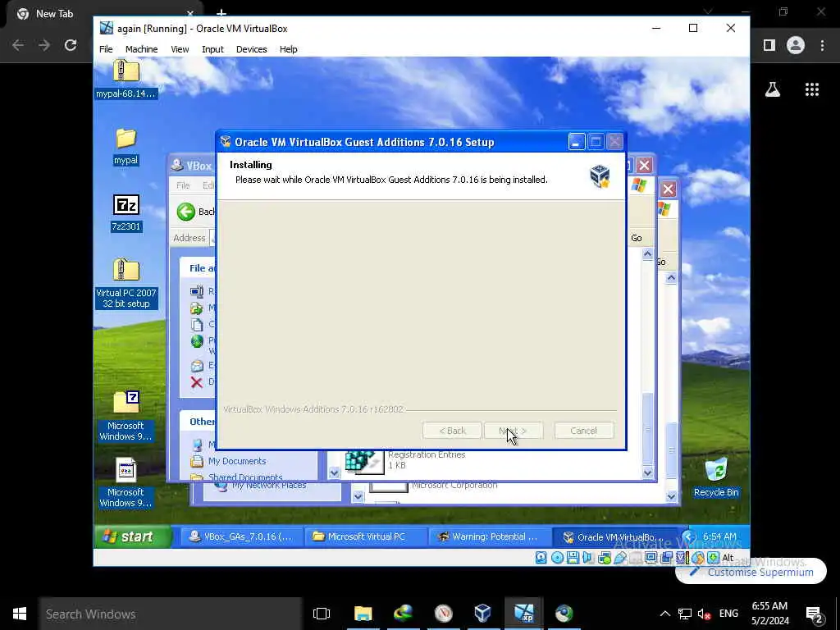Viewport: 840px width, 630px height.
Task: Click the mouse integration status icon
Action: 697,558
